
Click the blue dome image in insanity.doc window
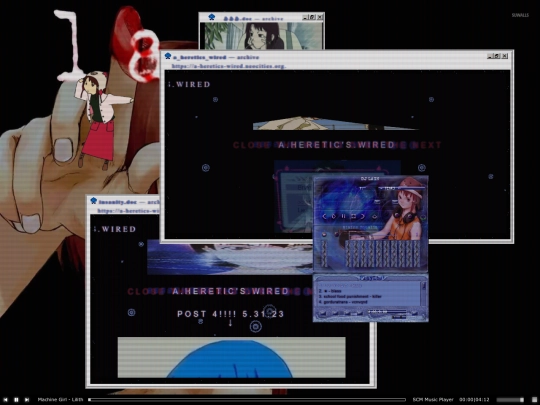pyautogui.click(x=231, y=357)
